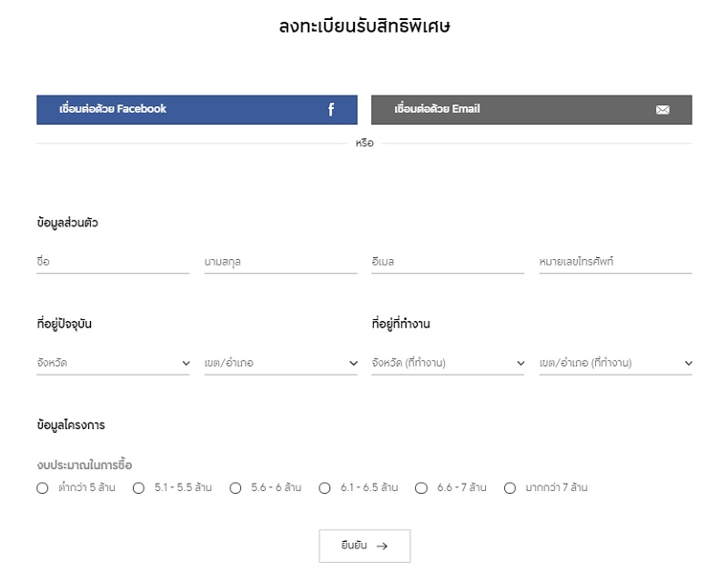Connect with the เชื่อมต่อด้วย Facebook button
728x581 pixels.
click(x=197, y=110)
